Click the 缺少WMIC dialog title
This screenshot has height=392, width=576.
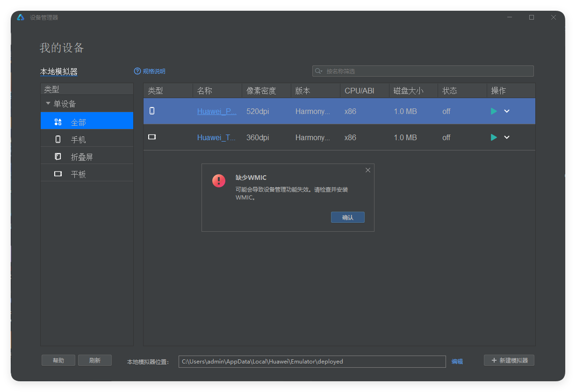[x=251, y=178]
